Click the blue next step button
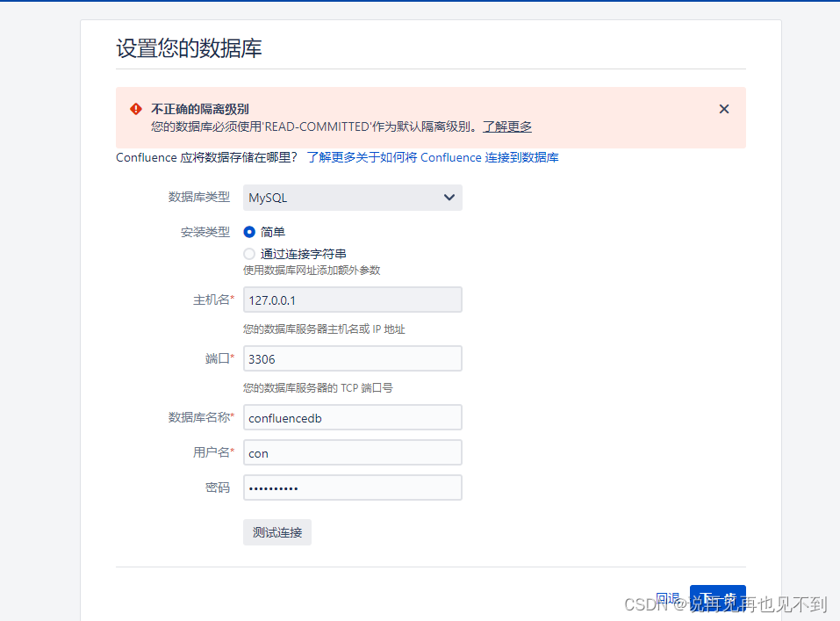This screenshot has width=840, height=621. (x=717, y=599)
